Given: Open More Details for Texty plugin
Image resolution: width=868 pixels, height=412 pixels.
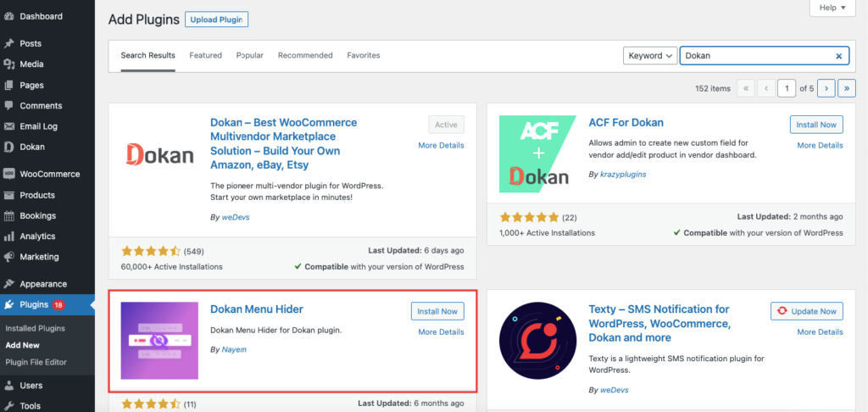Looking at the screenshot, I should (x=820, y=331).
